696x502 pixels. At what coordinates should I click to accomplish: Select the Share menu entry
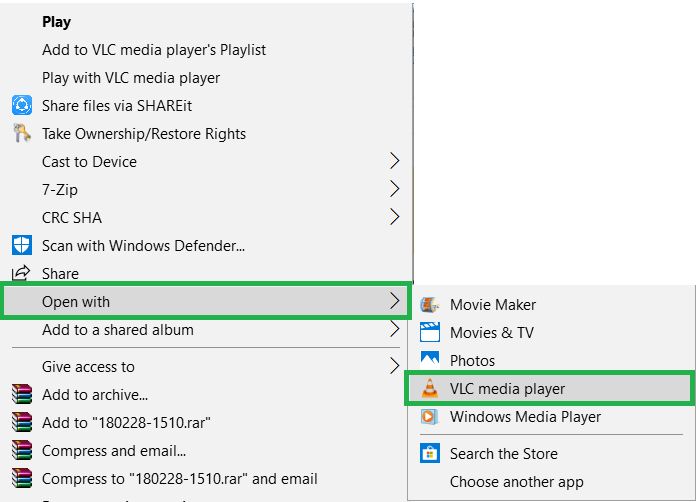tap(60, 273)
